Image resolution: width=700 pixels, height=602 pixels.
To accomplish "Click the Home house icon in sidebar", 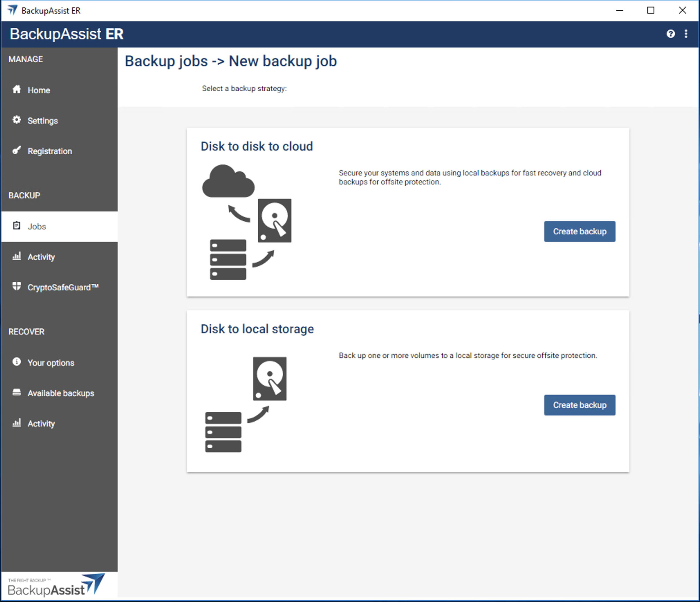I will pyautogui.click(x=17, y=90).
